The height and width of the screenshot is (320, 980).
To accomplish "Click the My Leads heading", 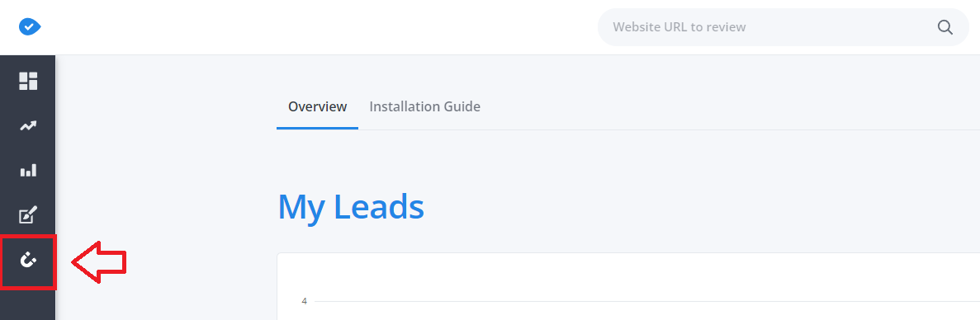I will [x=351, y=206].
